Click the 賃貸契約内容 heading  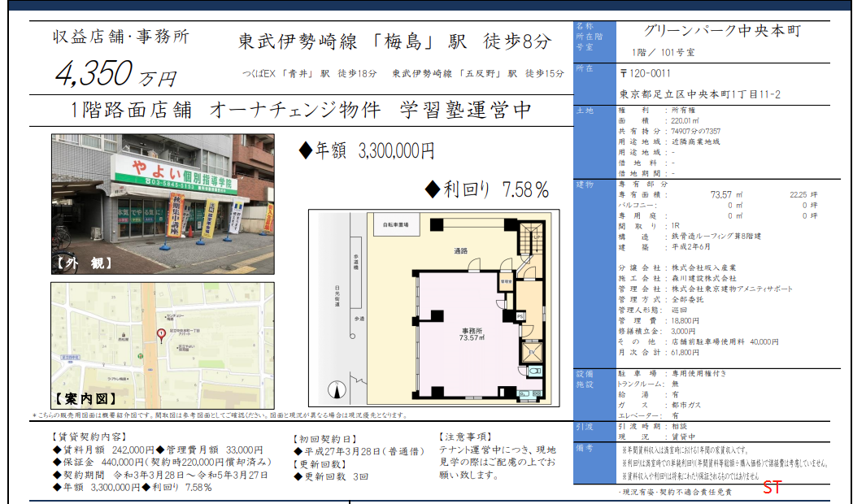click(88, 437)
